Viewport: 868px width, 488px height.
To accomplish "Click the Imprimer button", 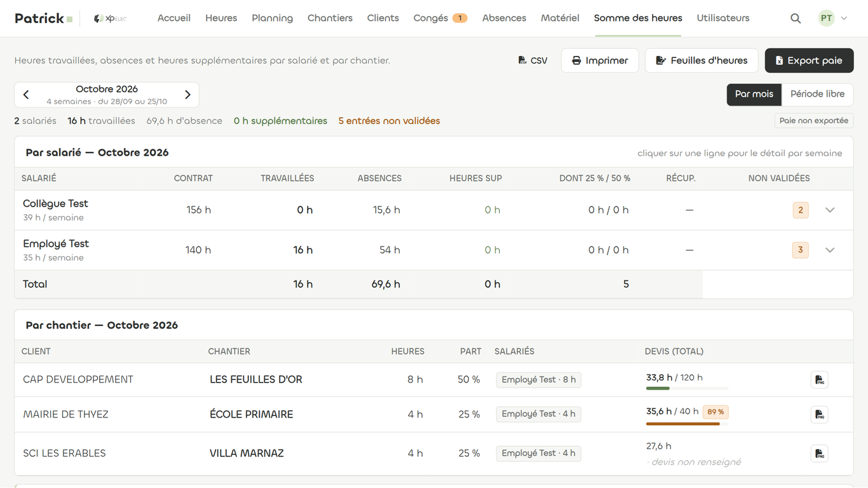I will point(600,60).
